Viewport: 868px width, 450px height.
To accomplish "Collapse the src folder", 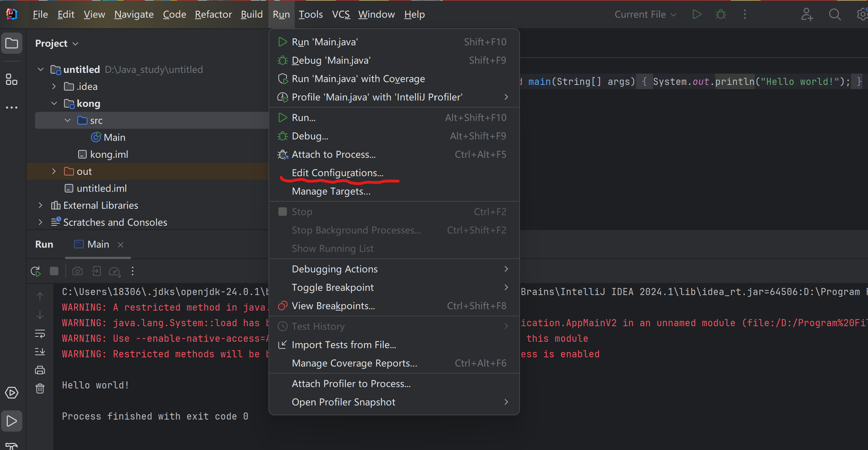I will pyautogui.click(x=68, y=121).
